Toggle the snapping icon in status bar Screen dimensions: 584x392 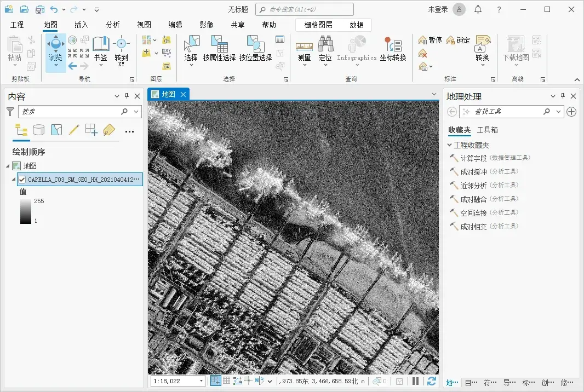pos(216,381)
